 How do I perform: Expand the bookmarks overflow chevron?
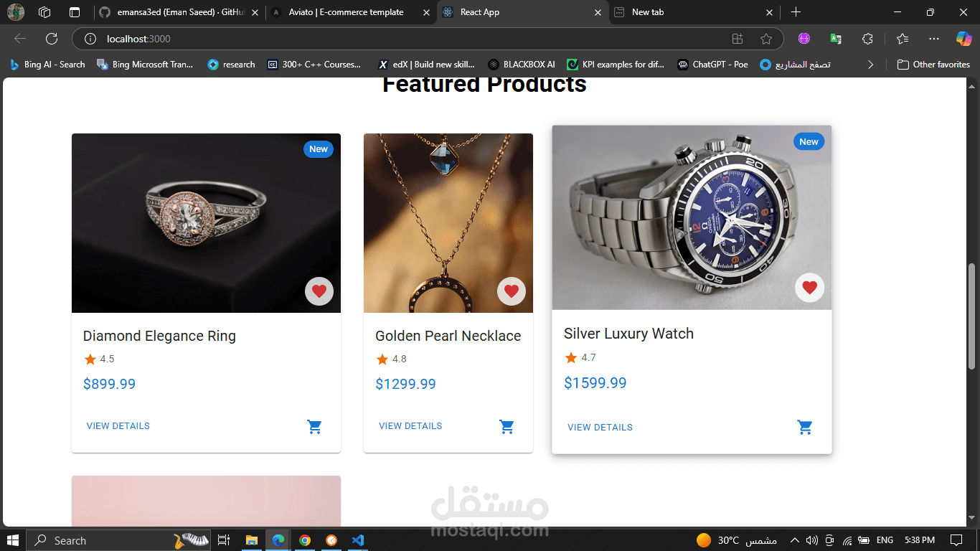tap(871, 65)
